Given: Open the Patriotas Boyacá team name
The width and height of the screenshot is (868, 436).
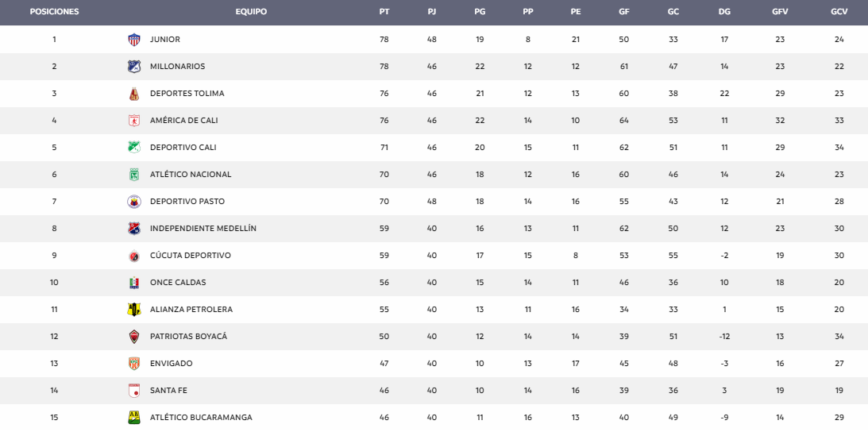Looking at the screenshot, I should point(188,337).
